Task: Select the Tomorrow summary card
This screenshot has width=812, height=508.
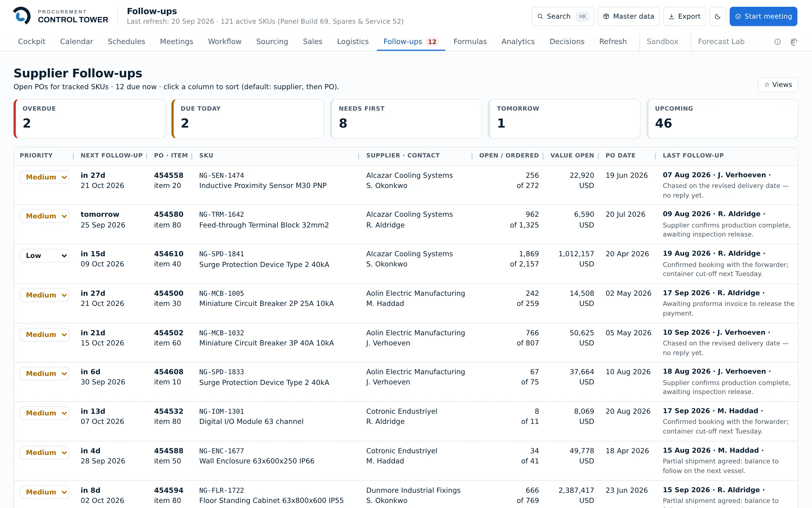Action: tap(564, 119)
